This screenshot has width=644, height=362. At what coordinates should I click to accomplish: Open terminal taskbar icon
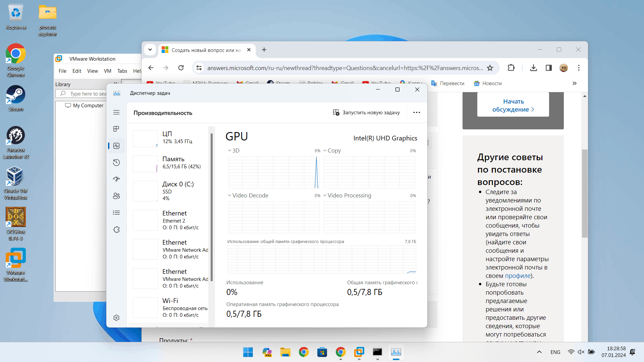[x=377, y=352]
